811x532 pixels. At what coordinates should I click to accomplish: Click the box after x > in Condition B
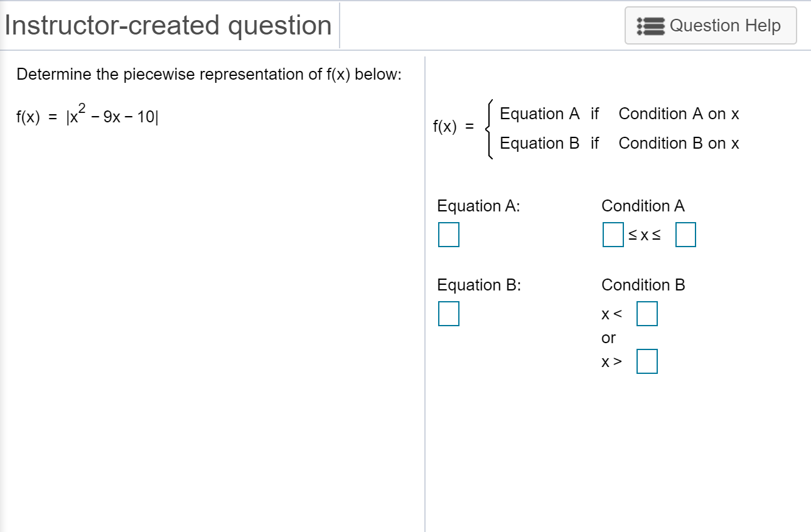648,361
